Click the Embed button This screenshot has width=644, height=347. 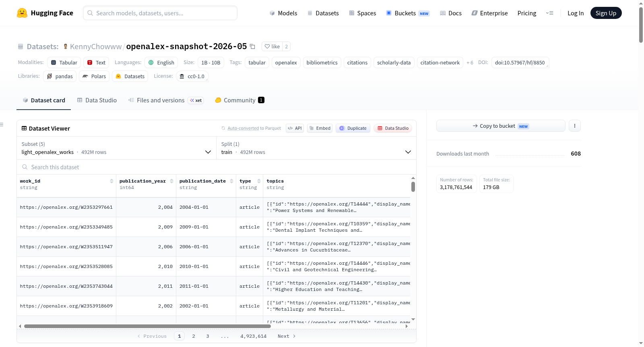[320, 128]
